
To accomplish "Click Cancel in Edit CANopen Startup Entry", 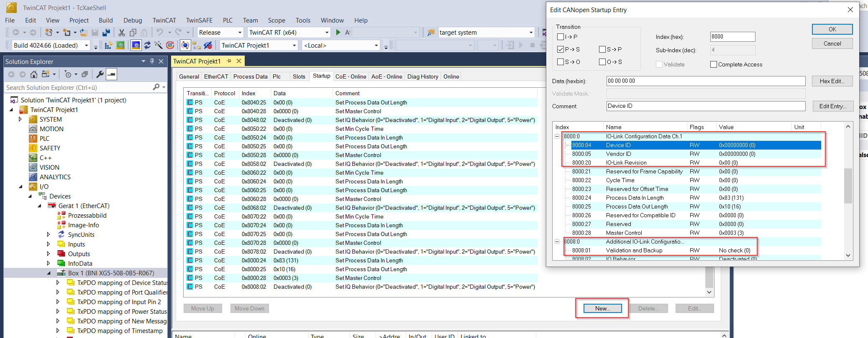I will [832, 43].
